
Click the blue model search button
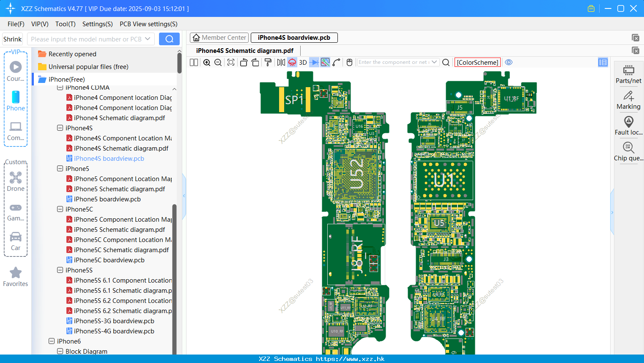click(169, 39)
